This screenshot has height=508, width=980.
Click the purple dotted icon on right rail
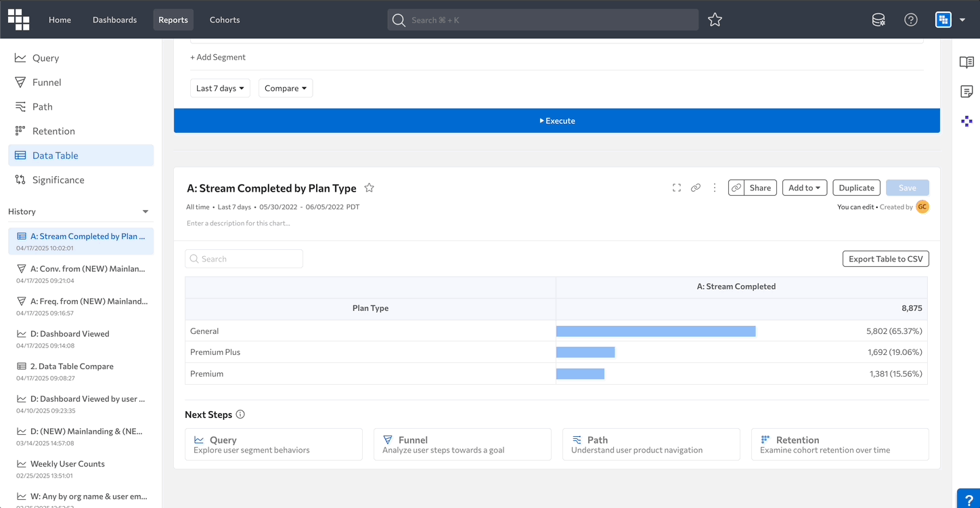click(966, 121)
